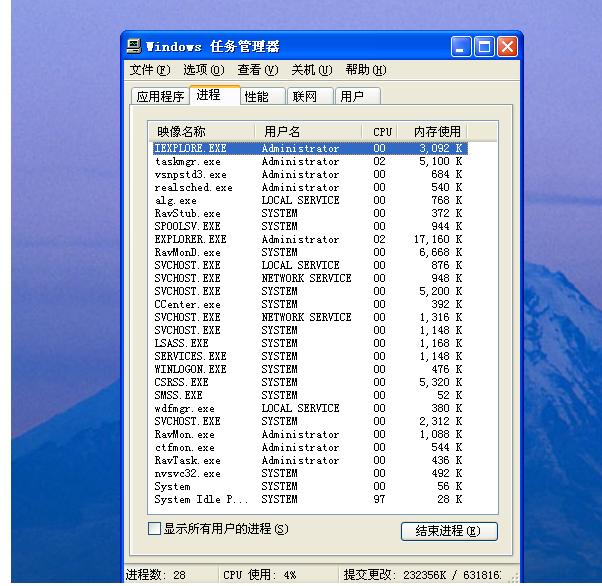
Task: Select the EXPLORER.EXE process row
Action: click(x=310, y=239)
